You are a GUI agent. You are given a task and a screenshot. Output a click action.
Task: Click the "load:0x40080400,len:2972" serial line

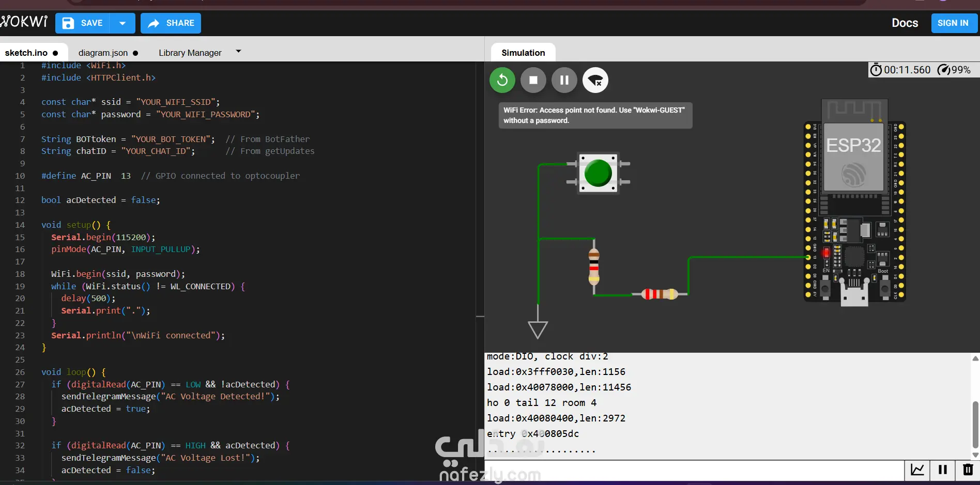(x=556, y=418)
